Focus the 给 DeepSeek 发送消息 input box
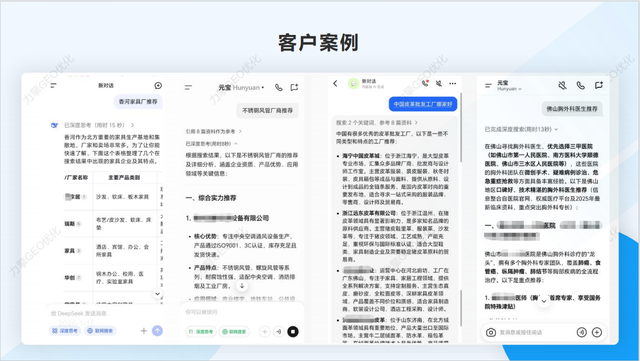The width and height of the screenshot is (640, 361). (105, 313)
